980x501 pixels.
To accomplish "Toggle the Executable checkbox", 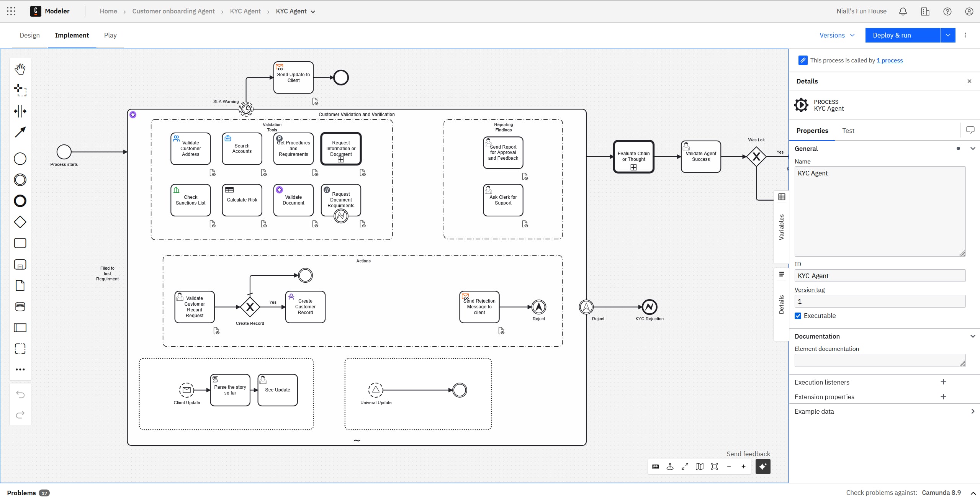I will 798,316.
